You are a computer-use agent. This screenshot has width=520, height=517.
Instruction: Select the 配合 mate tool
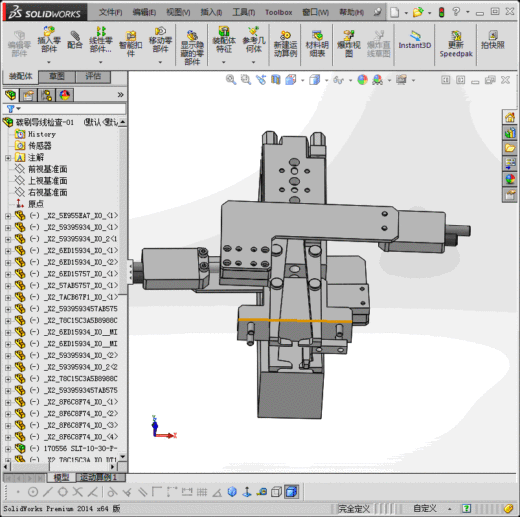tap(75, 40)
